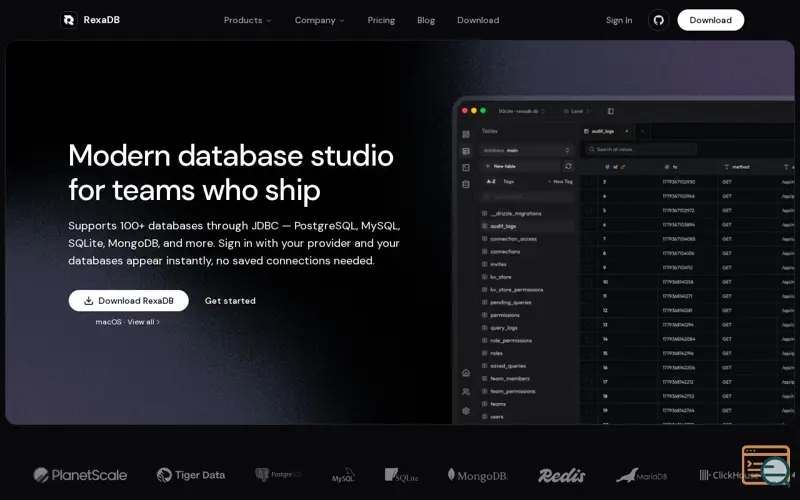Click Get started
Viewport: 800px width, 500px height.
230,301
